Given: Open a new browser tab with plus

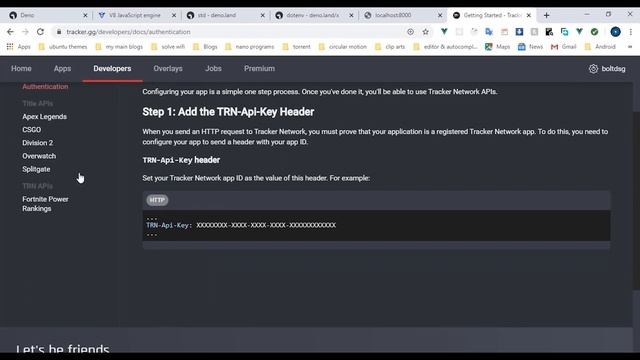Looking at the screenshot, I should [x=547, y=15].
